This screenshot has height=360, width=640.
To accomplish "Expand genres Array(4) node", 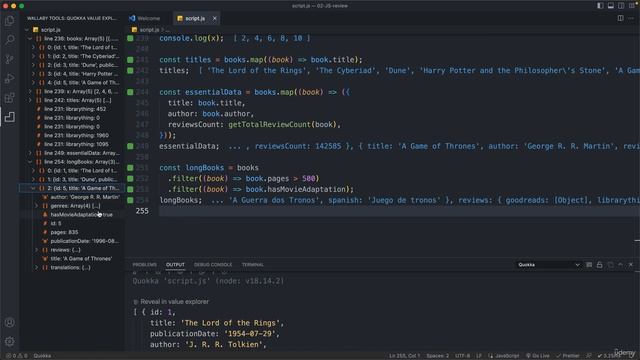I will (37, 206).
